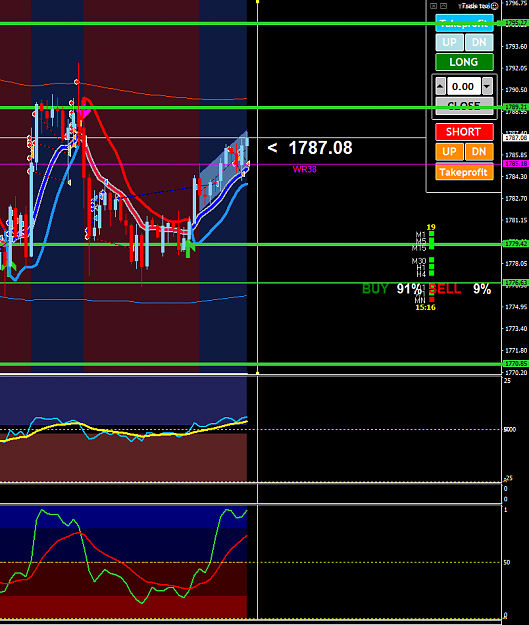Click the green buy arrow marker on the chart

click(190, 248)
